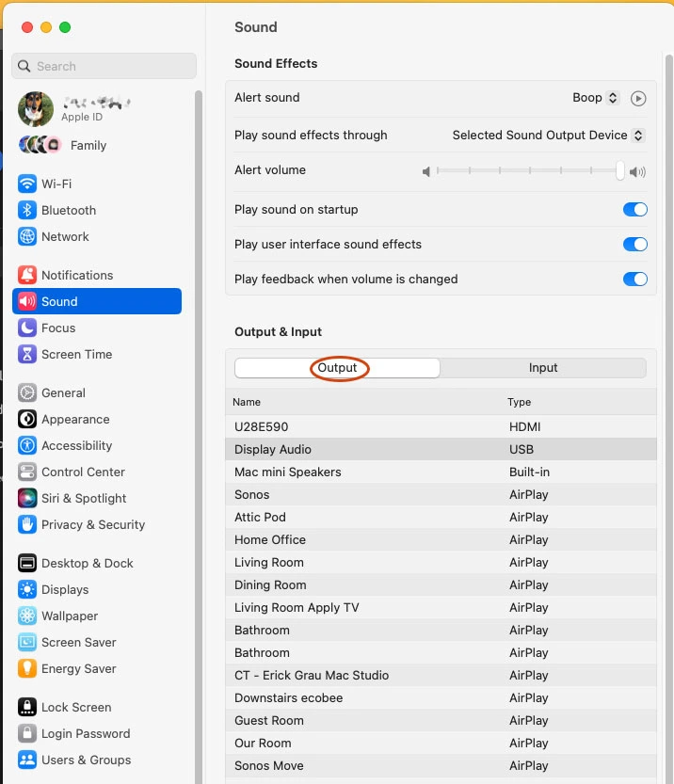The width and height of the screenshot is (674, 784).
Task: Click the Alert volume slider thumb
Action: 620,171
